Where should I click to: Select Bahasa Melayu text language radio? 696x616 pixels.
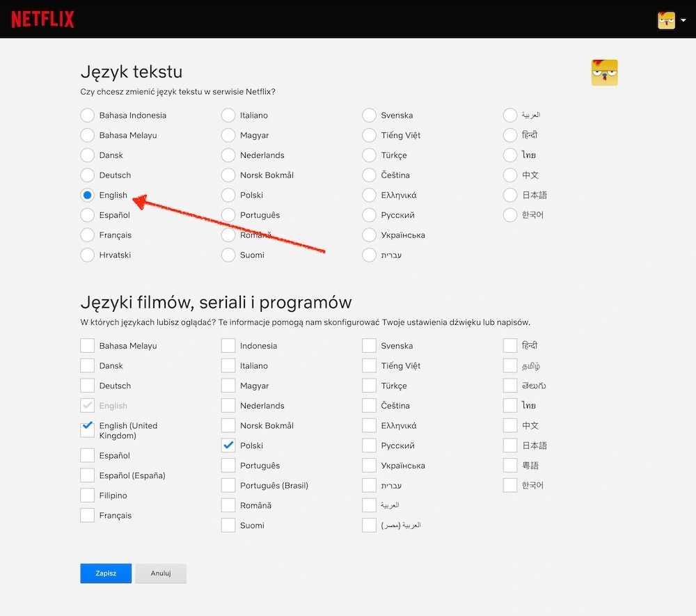[88, 135]
